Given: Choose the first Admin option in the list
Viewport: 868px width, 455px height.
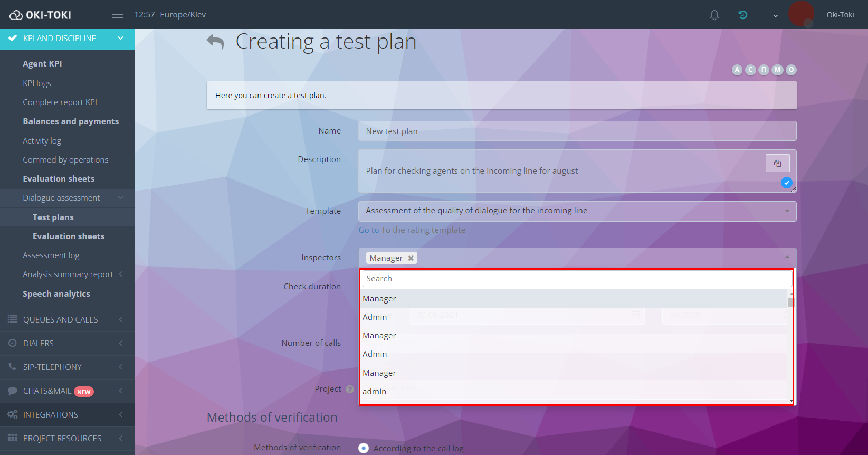Looking at the screenshot, I should 375,317.
